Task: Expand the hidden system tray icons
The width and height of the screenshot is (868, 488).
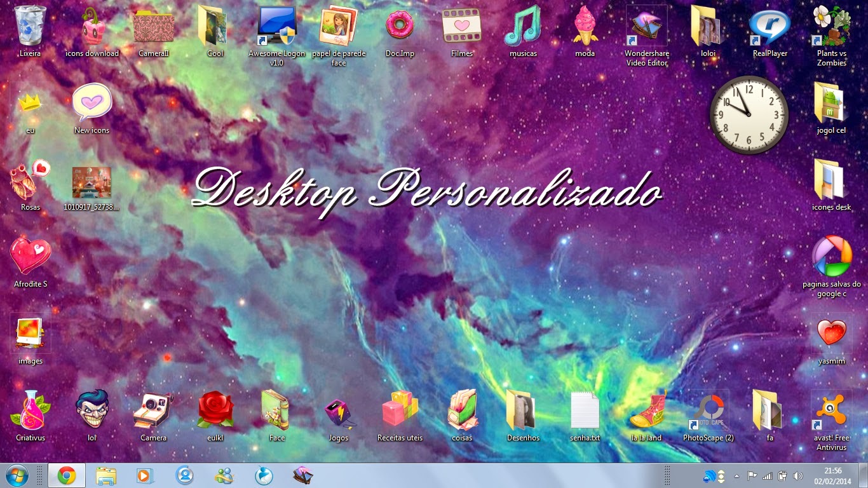Action: 736,475
